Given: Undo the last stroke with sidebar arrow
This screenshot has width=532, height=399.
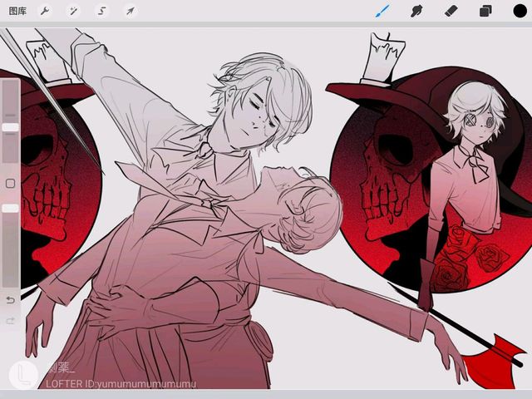Looking at the screenshot, I should pyautogui.click(x=10, y=299).
